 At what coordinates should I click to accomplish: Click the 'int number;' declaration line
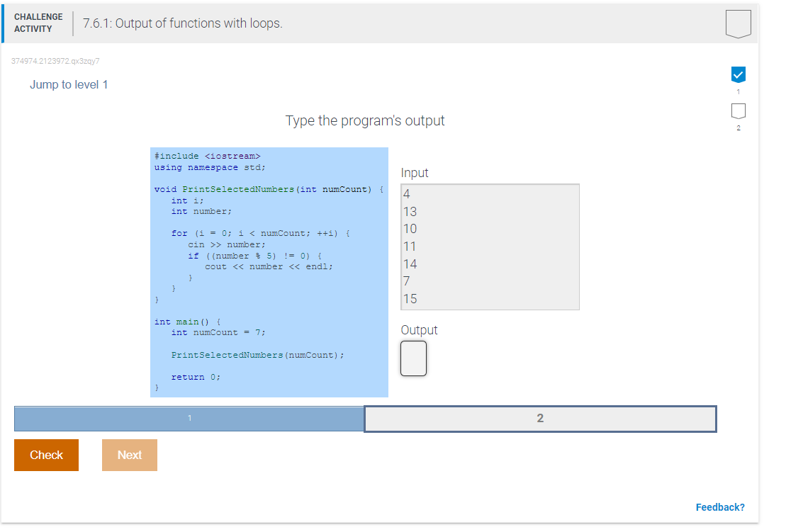(201, 211)
